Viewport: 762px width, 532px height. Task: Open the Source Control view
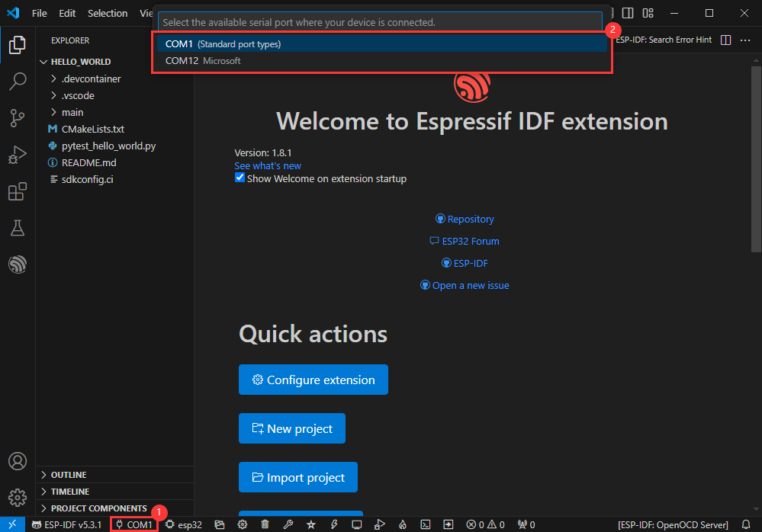pos(17,117)
